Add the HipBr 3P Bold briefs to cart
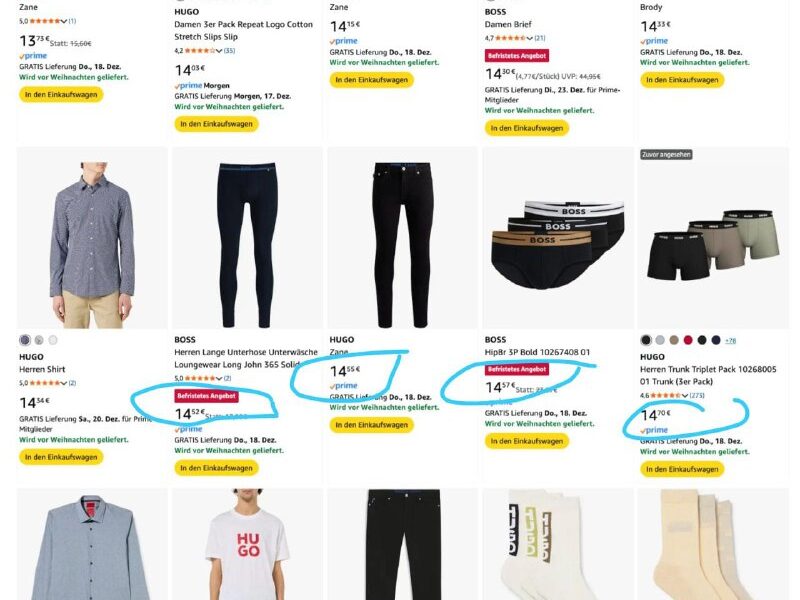Image resolution: width=800 pixels, height=600 pixels. coord(526,441)
